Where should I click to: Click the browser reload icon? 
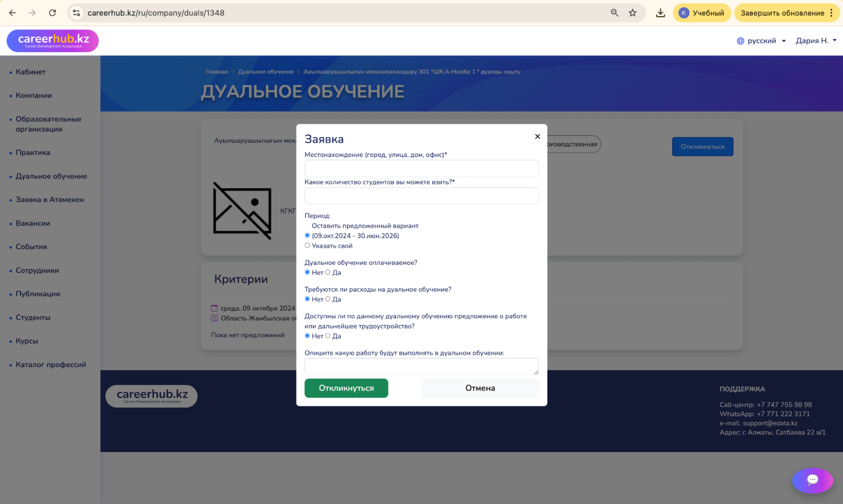pyautogui.click(x=52, y=13)
